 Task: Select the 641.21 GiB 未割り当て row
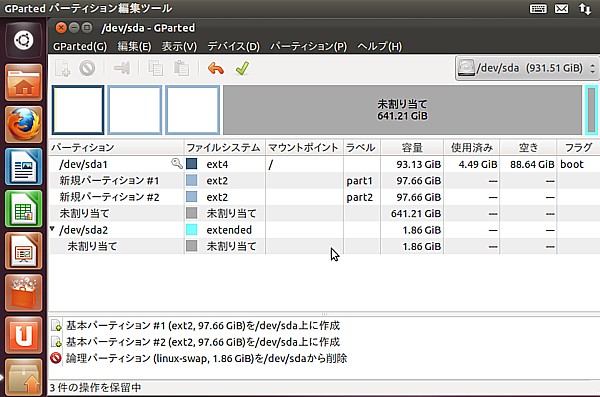coord(324,213)
